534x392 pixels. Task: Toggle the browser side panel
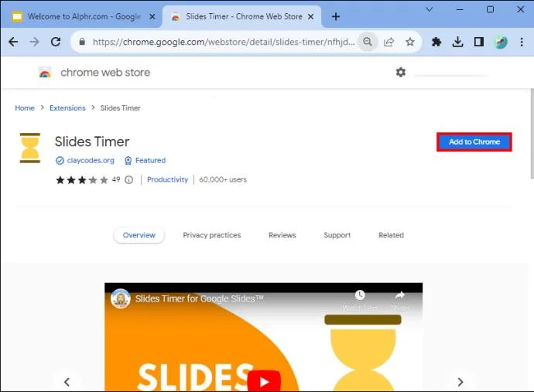pos(479,42)
